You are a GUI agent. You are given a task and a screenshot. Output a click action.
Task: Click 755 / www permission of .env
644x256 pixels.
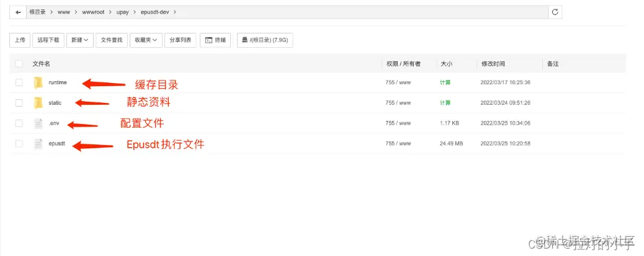click(398, 123)
